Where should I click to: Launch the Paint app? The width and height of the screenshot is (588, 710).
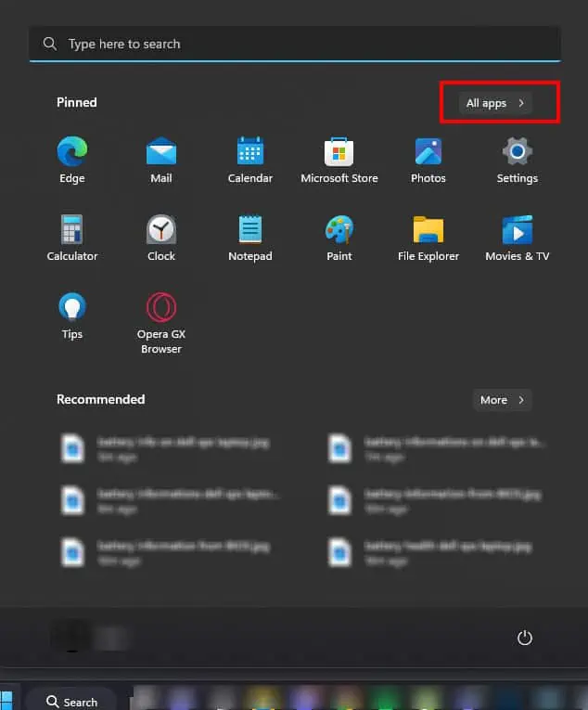339,238
